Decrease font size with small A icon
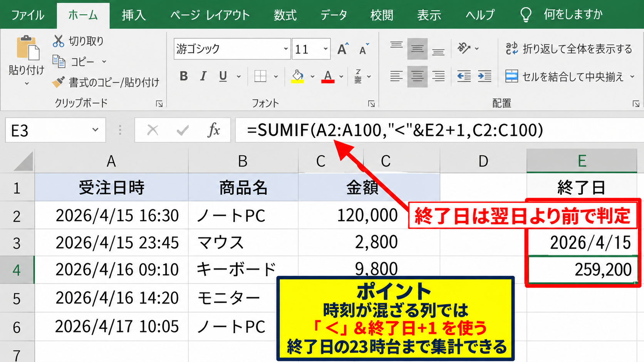The height and width of the screenshot is (362, 644). tap(364, 49)
